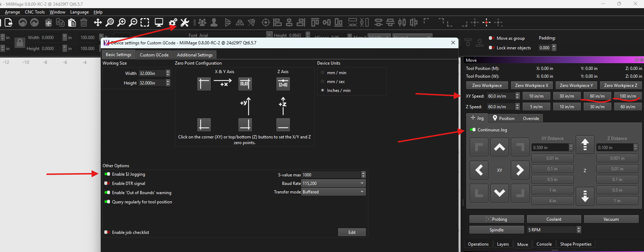The image size is (644, 252).
Task: Click the Zero Workpiece button
Action: coord(487,85)
